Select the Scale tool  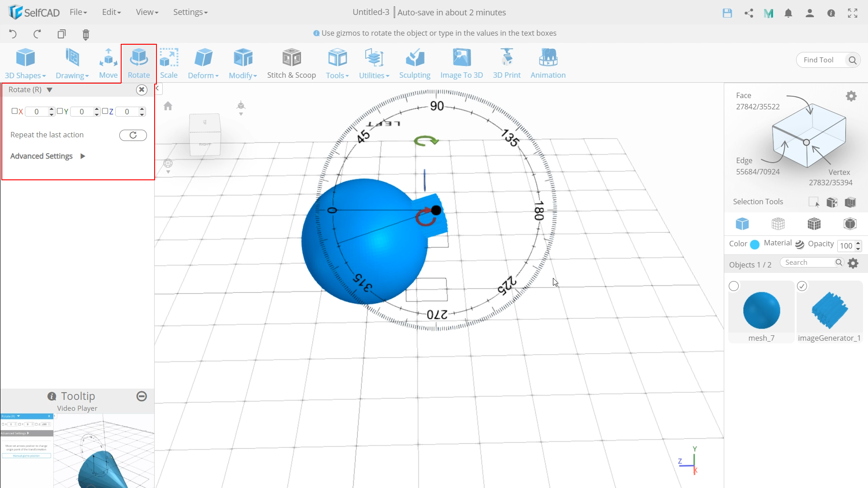coord(169,64)
